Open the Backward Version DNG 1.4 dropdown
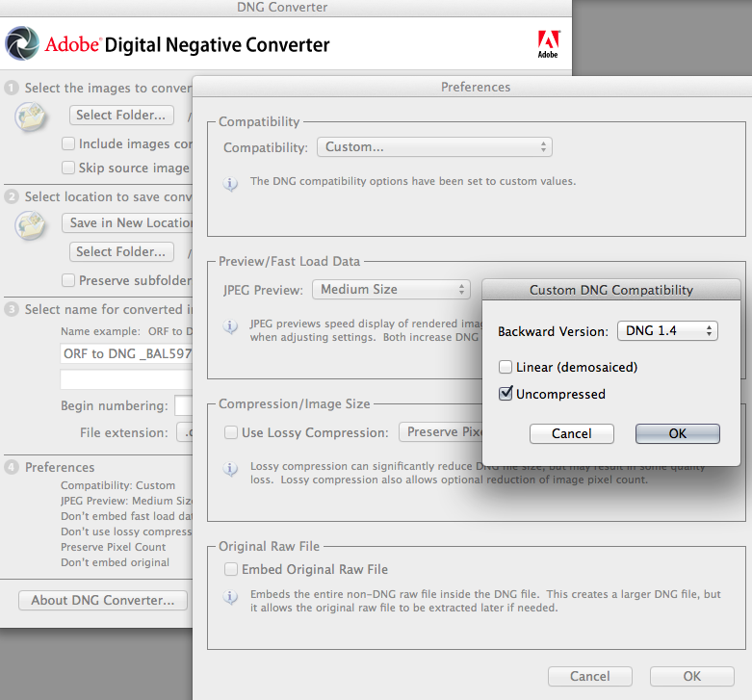The width and height of the screenshot is (752, 700). 667,331
